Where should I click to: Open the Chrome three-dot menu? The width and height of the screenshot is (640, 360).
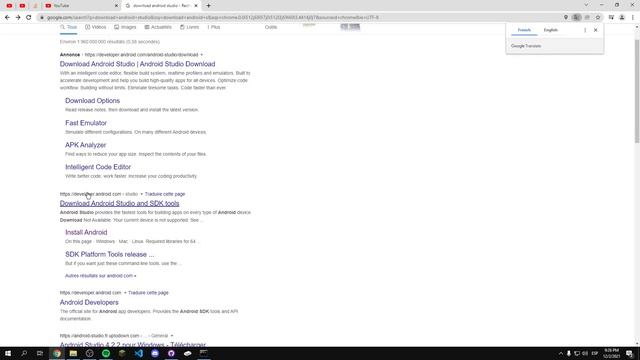pyautogui.click(x=633, y=18)
